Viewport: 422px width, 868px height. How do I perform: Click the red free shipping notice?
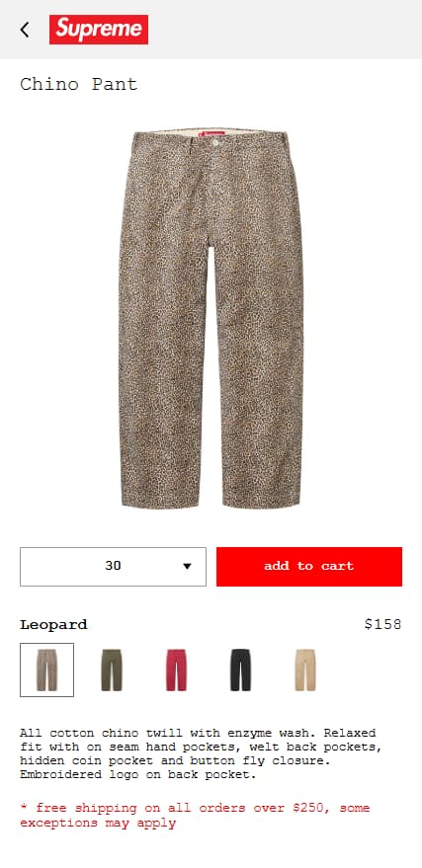pos(195,816)
